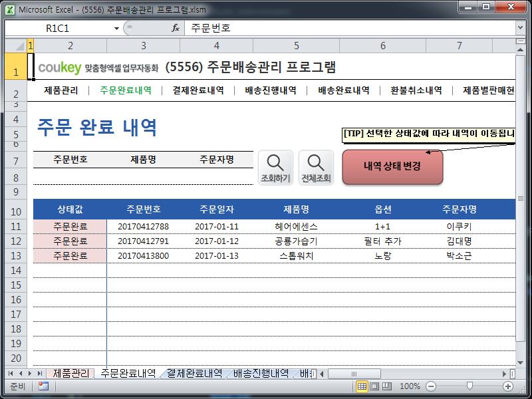Image resolution: width=532 pixels, height=399 pixels.
Task: Go to last sheet tab arrow
Action: pyautogui.click(x=40, y=374)
